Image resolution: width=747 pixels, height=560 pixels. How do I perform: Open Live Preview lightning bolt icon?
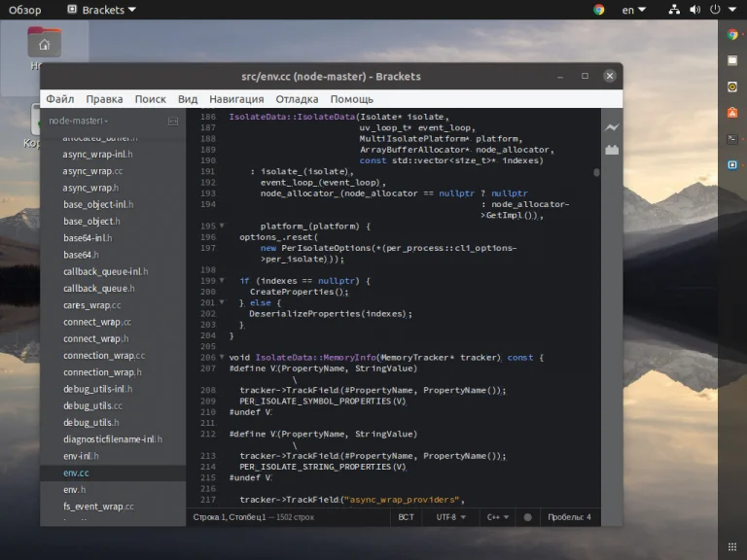pyautogui.click(x=611, y=127)
